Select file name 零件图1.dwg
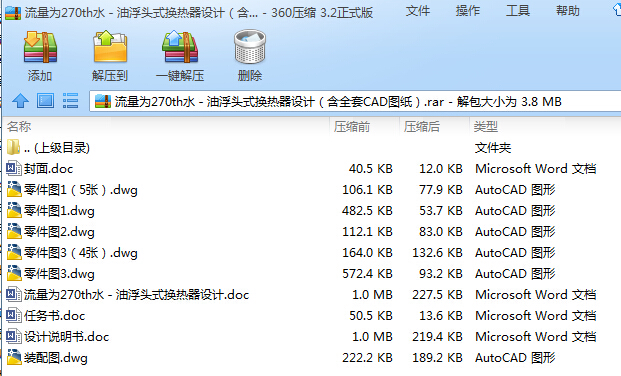 pyautogui.click(x=59, y=211)
